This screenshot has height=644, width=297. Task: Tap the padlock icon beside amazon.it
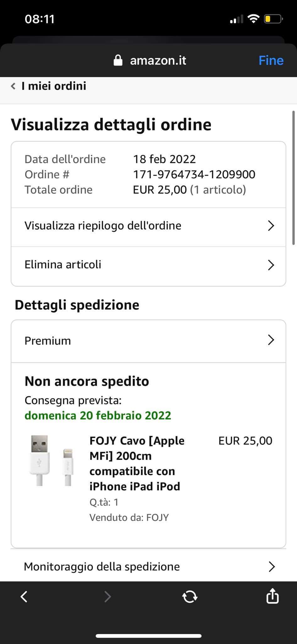[x=118, y=60]
